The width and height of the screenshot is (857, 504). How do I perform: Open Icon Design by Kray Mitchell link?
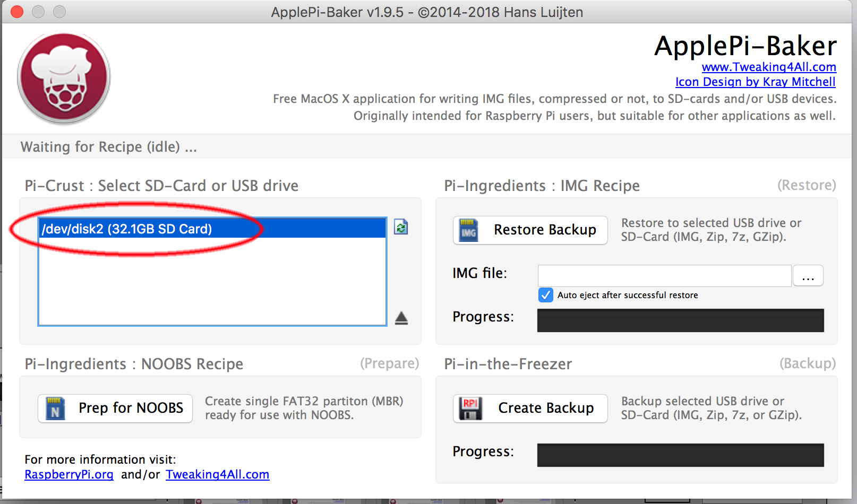[x=755, y=82]
